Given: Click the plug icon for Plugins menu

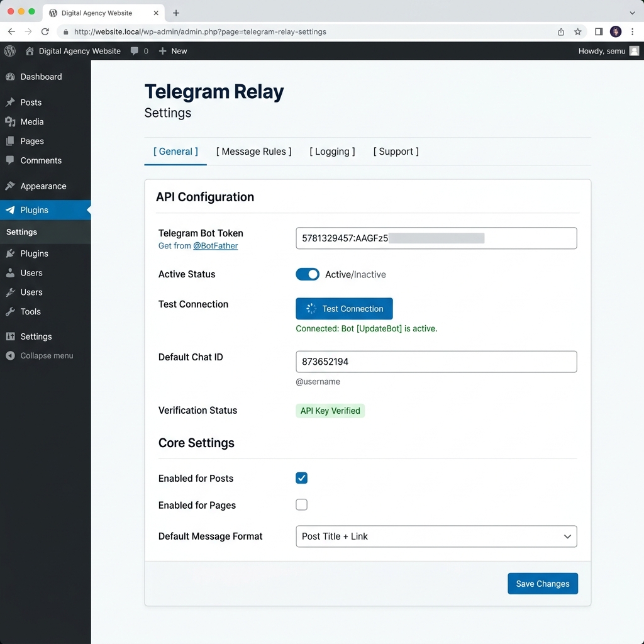Looking at the screenshot, I should [10, 253].
